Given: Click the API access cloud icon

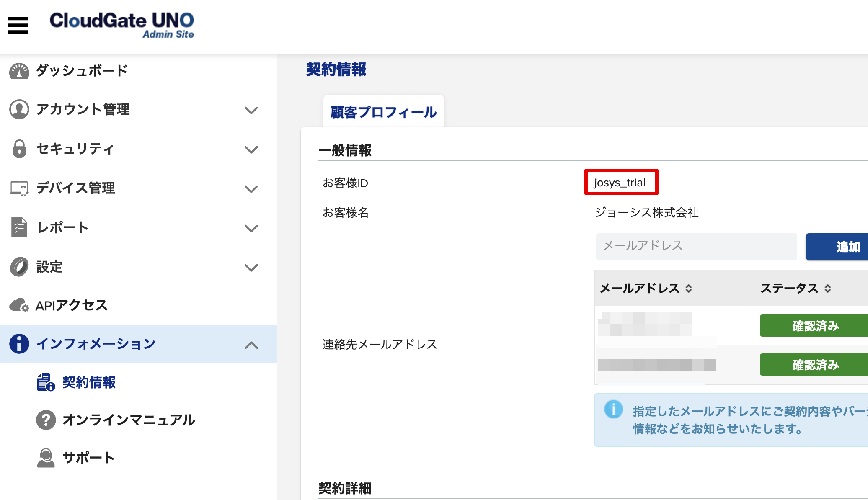Looking at the screenshot, I should point(19,305).
